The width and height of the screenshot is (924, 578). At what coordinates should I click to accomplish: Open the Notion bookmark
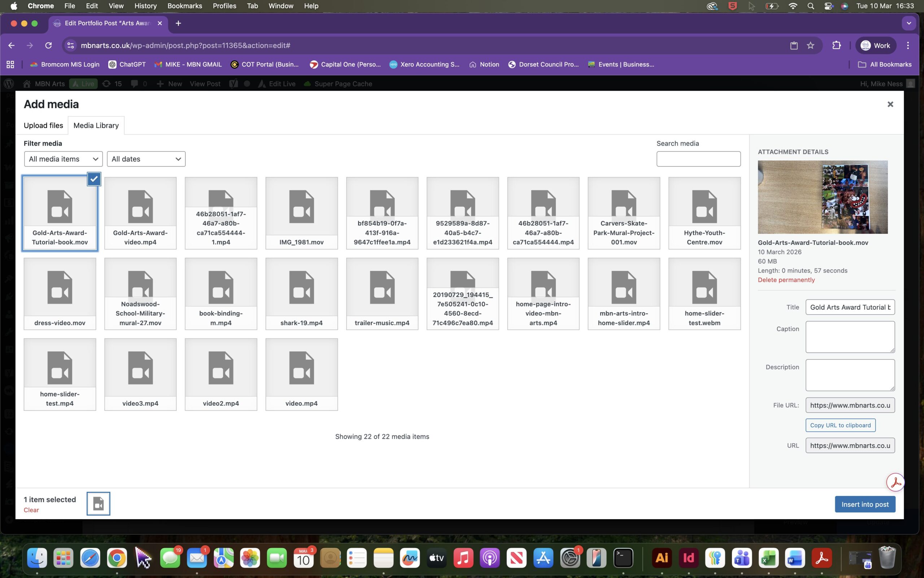point(484,64)
